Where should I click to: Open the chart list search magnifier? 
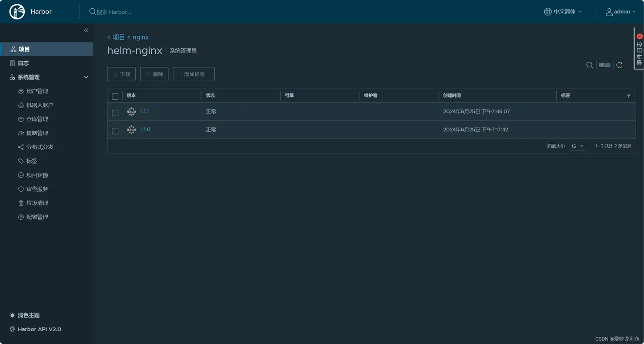point(590,65)
